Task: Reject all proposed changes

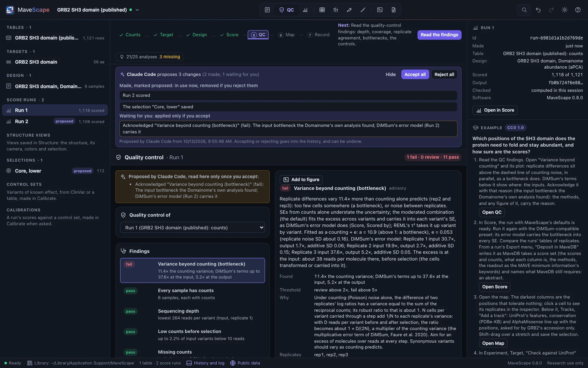Action: (444, 74)
